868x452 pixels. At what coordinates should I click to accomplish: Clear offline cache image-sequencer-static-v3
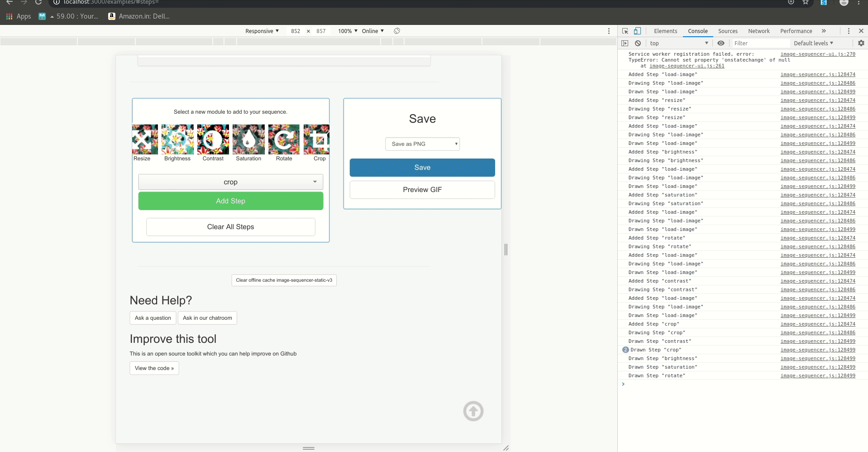284,280
